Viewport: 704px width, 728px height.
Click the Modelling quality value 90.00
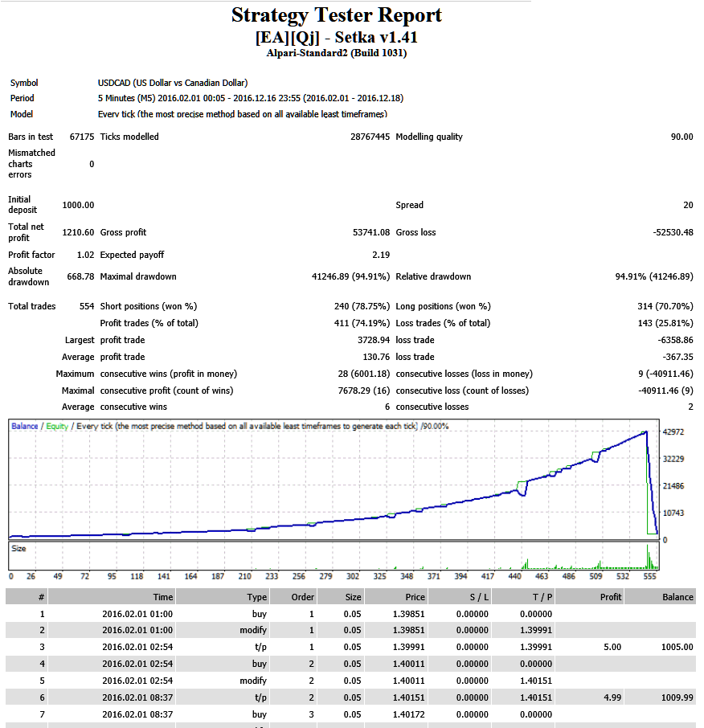coord(681,137)
